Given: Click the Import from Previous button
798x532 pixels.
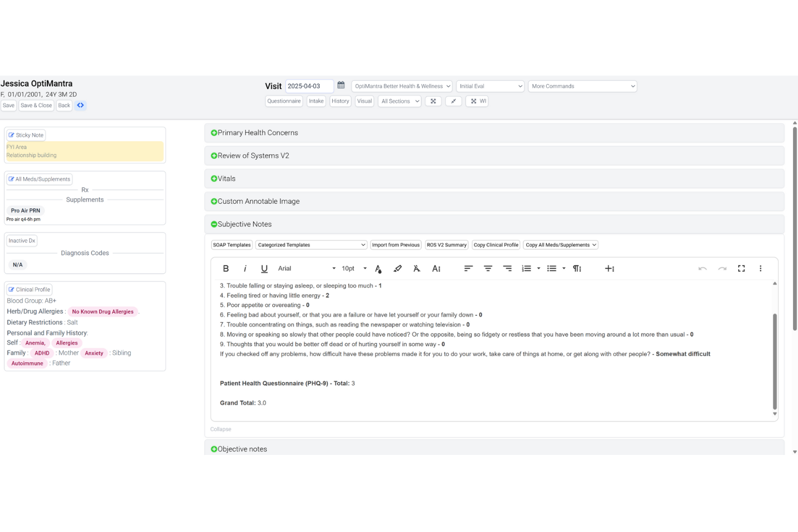Looking at the screenshot, I should click(x=396, y=244).
